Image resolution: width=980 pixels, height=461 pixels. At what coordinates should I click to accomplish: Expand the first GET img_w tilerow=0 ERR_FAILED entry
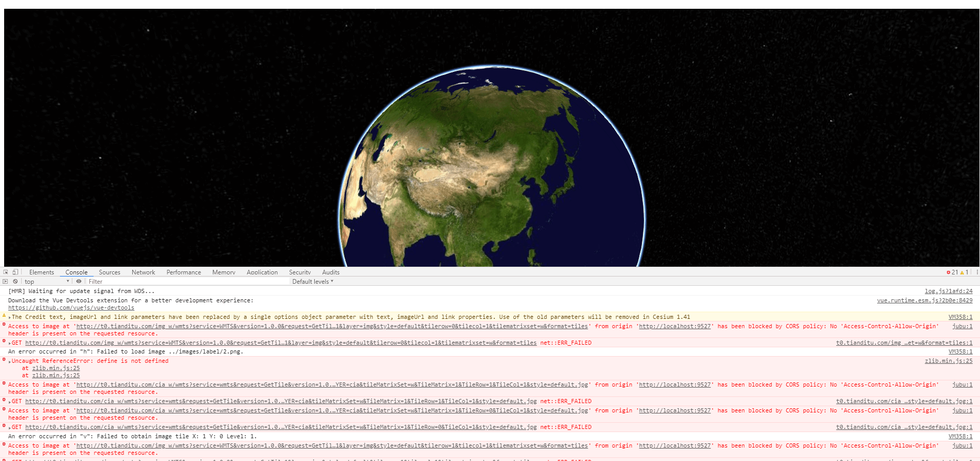pyautogui.click(x=10, y=343)
